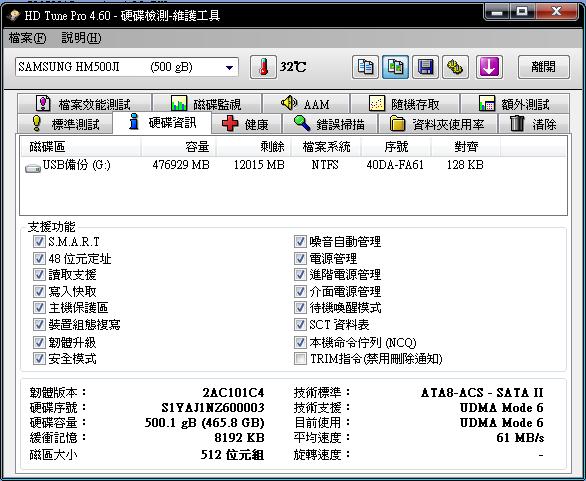Click the copy info to clipboard icon
The image size is (586, 481).
point(365,67)
